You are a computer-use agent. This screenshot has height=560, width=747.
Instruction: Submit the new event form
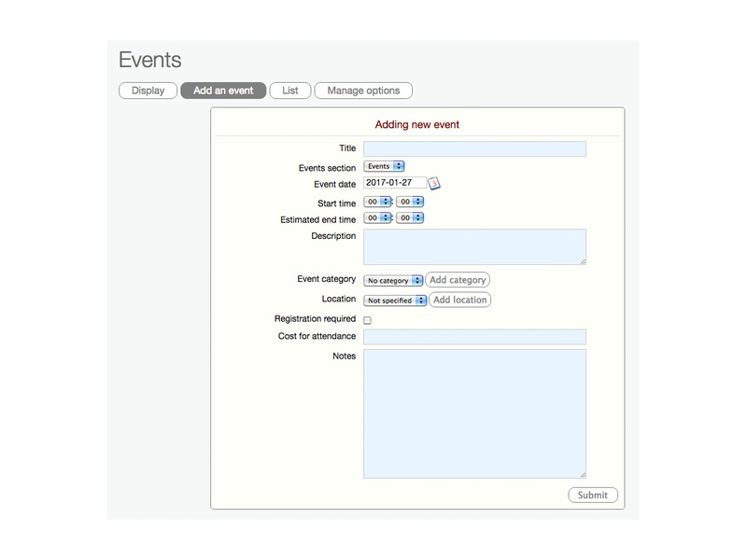tap(592, 495)
